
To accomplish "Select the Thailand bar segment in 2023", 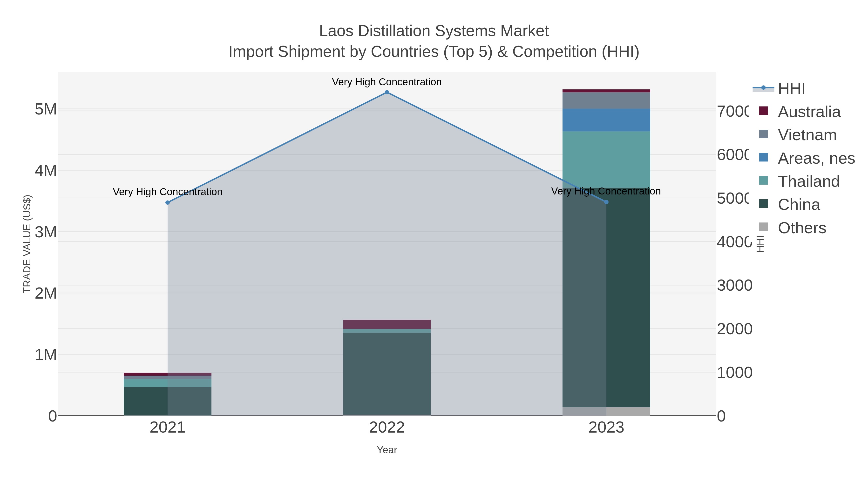I will click(606, 159).
